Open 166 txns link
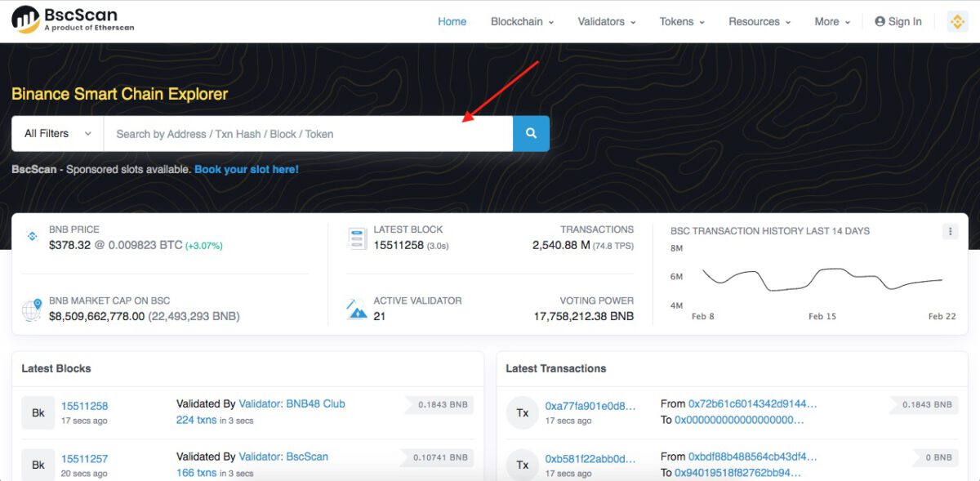 pos(197,472)
